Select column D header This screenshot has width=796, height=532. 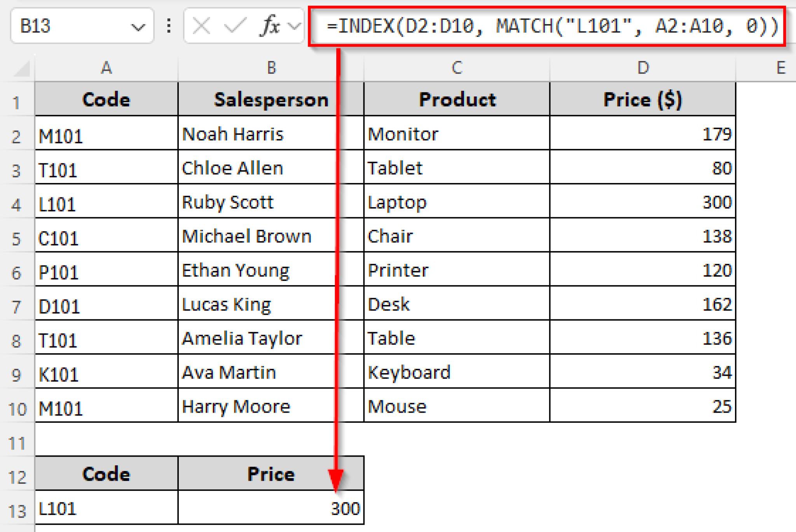(642, 68)
